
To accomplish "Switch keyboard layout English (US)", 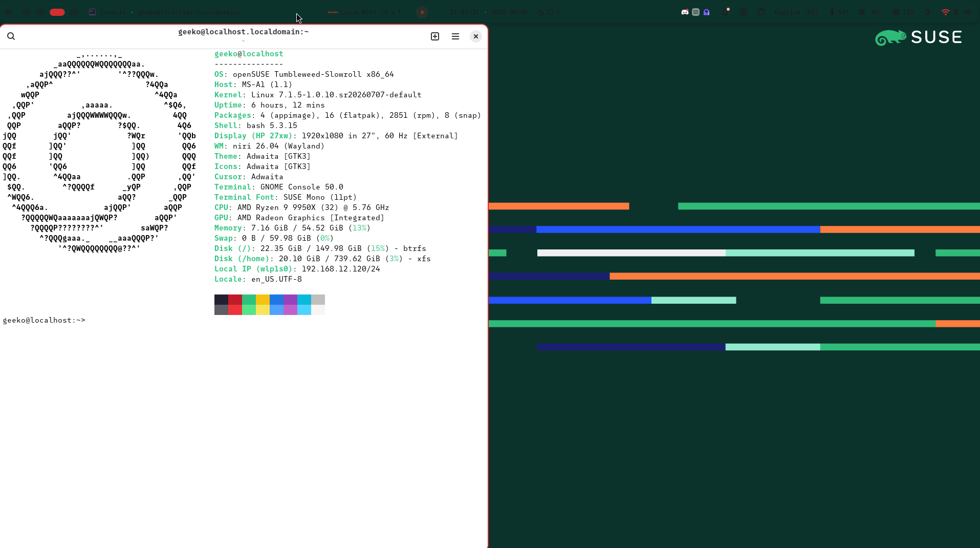I will [x=796, y=12].
